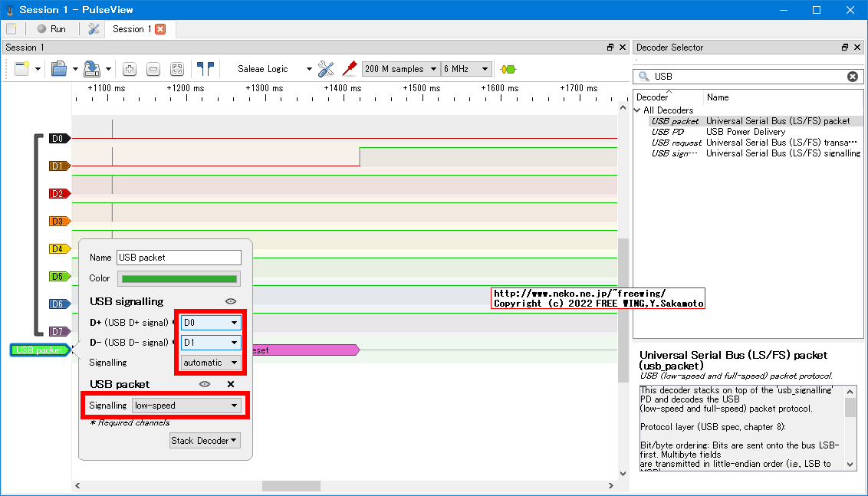Click the red probe channels icon

click(349, 68)
